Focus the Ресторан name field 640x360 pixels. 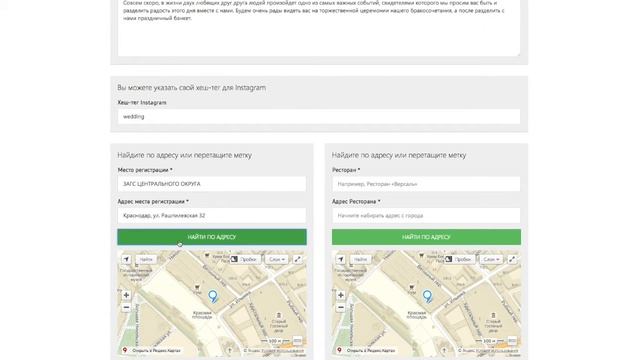coord(426,184)
